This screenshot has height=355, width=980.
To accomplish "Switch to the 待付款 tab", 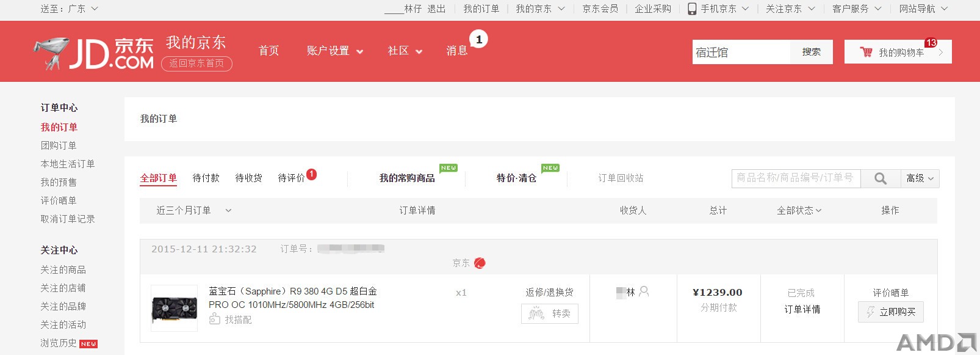I will pyautogui.click(x=206, y=178).
